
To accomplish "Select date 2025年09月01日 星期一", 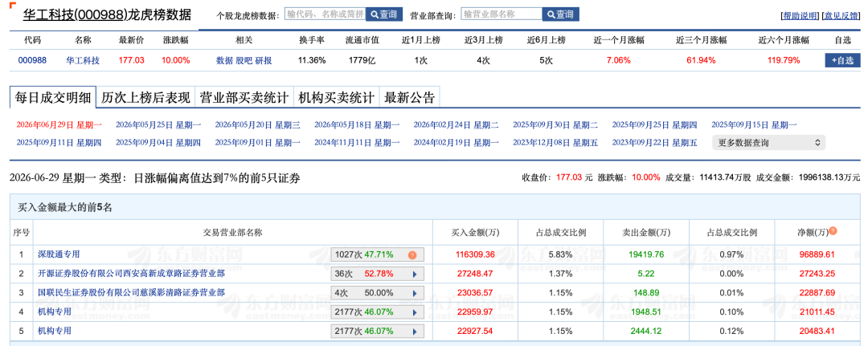I will point(257,143).
